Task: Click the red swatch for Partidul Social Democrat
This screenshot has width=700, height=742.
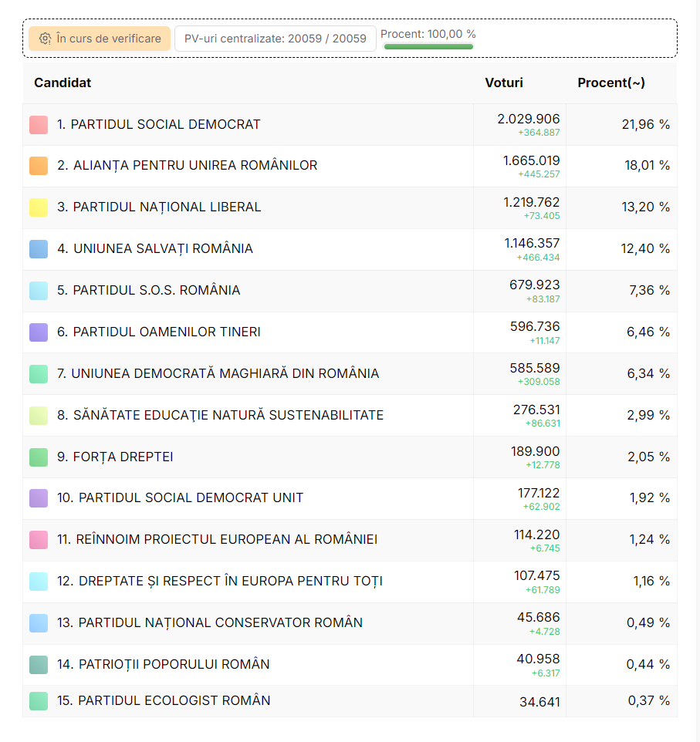Action: (x=39, y=124)
